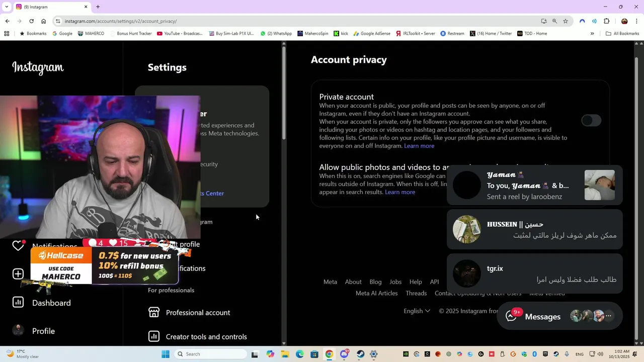Image resolution: width=644 pixels, height=362 pixels.
Task: Open the API footer link
Action: [x=434, y=282]
